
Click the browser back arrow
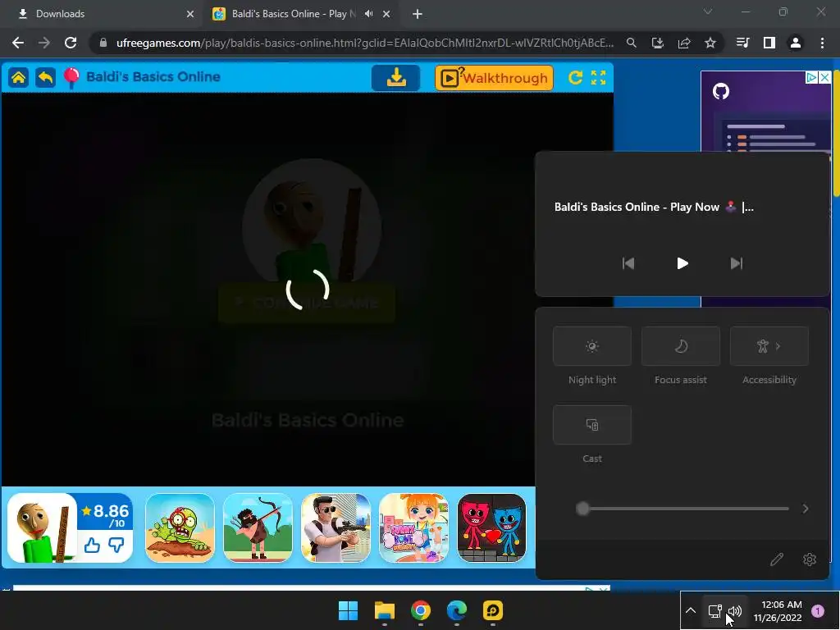point(18,43)
